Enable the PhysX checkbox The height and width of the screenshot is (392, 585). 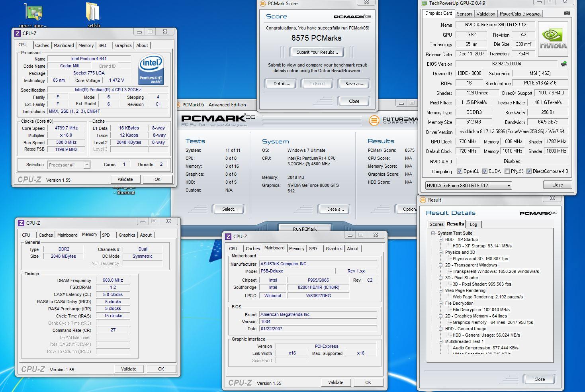pyautogui.click(x=507, y=171)
